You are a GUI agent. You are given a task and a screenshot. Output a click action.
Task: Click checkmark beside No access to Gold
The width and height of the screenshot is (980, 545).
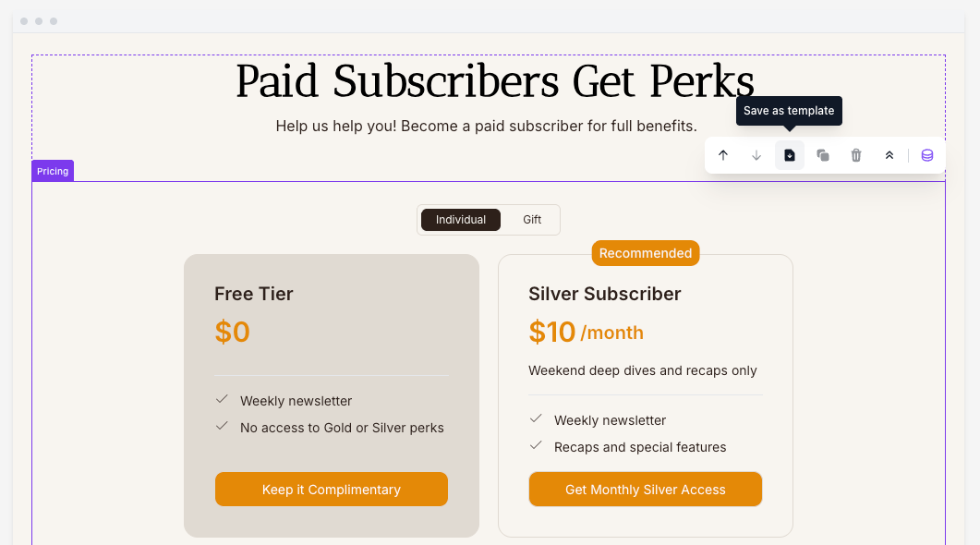point(222,426)
